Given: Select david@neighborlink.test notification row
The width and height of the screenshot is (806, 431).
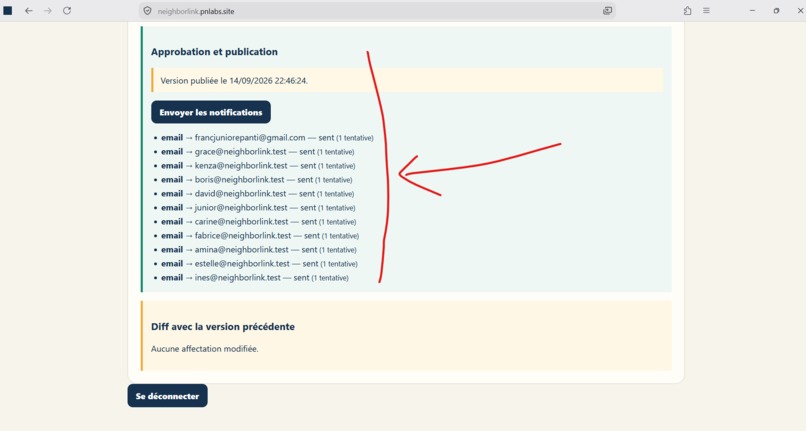Looking at the screenshot, I should [x=254, y=194].
